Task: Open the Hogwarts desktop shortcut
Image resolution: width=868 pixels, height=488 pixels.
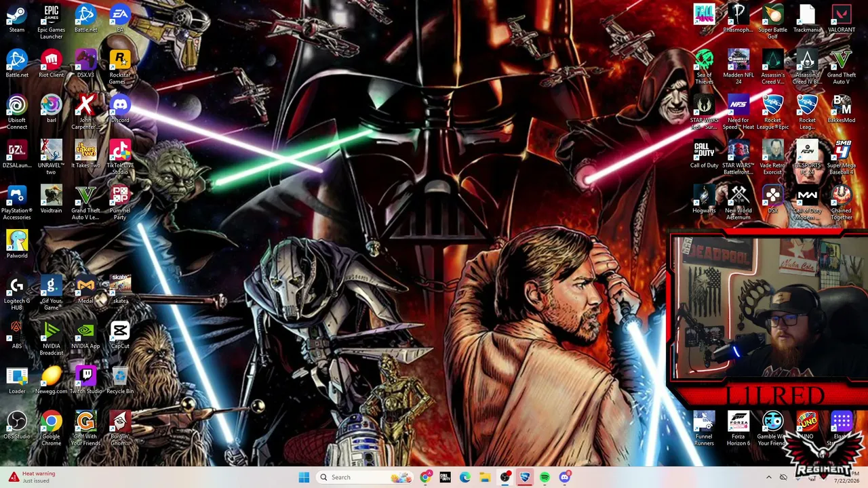Action: coord(704,200)
